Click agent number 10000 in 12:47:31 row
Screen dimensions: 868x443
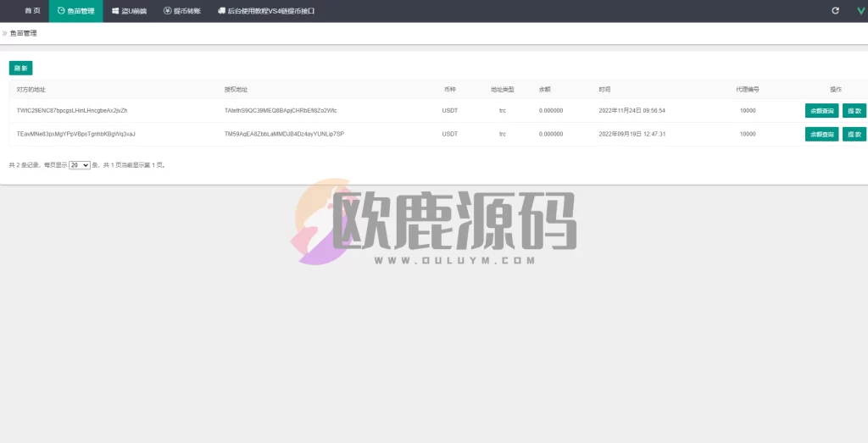748,135
